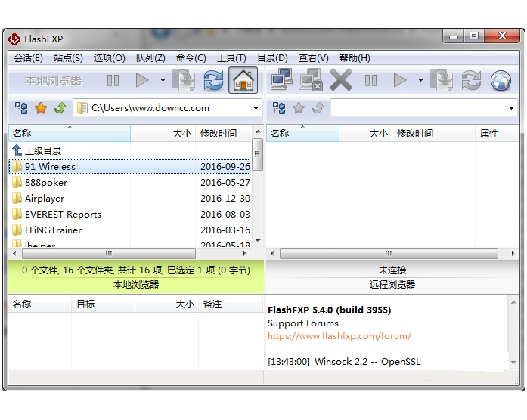Toggle the local folder tree view icon
This screenshot has height=420, width=527.
click(21, 108)
